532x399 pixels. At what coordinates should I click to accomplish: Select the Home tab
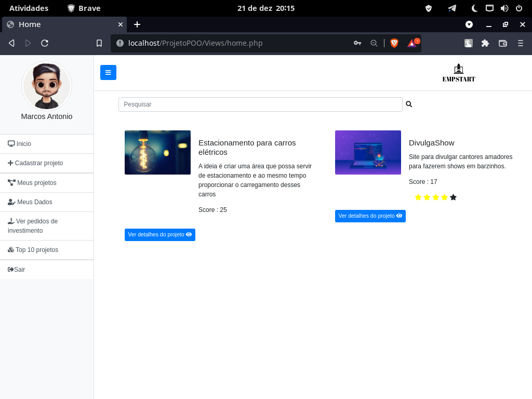(x=64, y=24)
